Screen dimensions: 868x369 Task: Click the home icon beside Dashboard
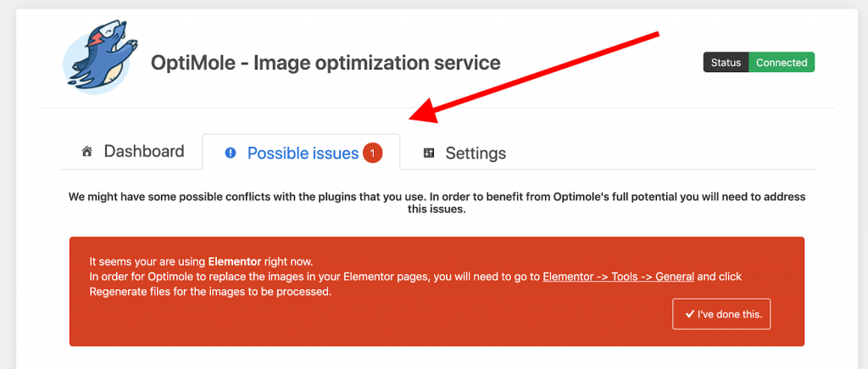click(86, 152)
